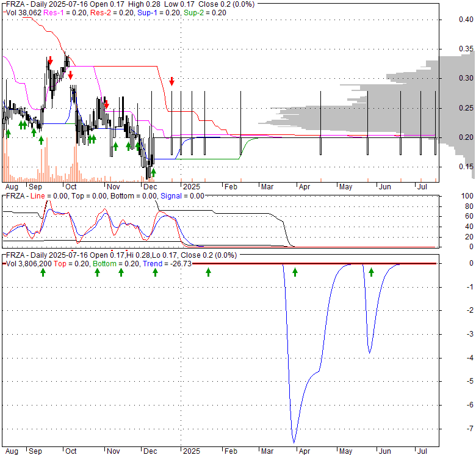Click the green arrow above the trend panel's April dip
476x455 pixels.
click(295, 272)
